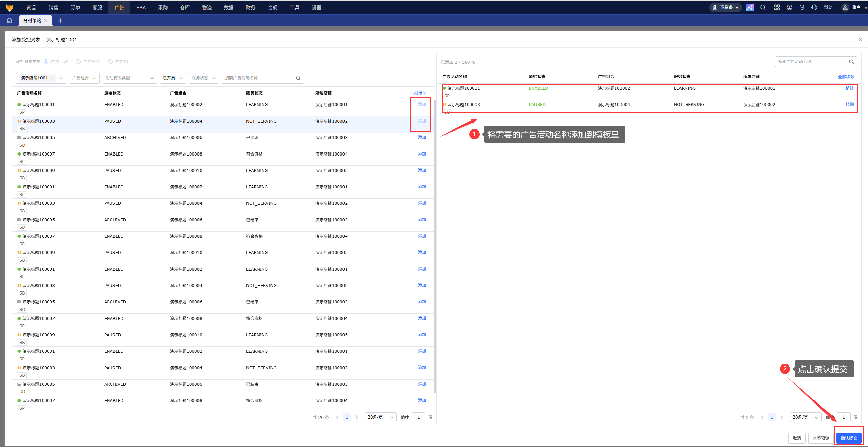The height and width of the screenshot is (447, 868).
Task: Open the 仓库 menu
Action: click(x=185, y=7)
